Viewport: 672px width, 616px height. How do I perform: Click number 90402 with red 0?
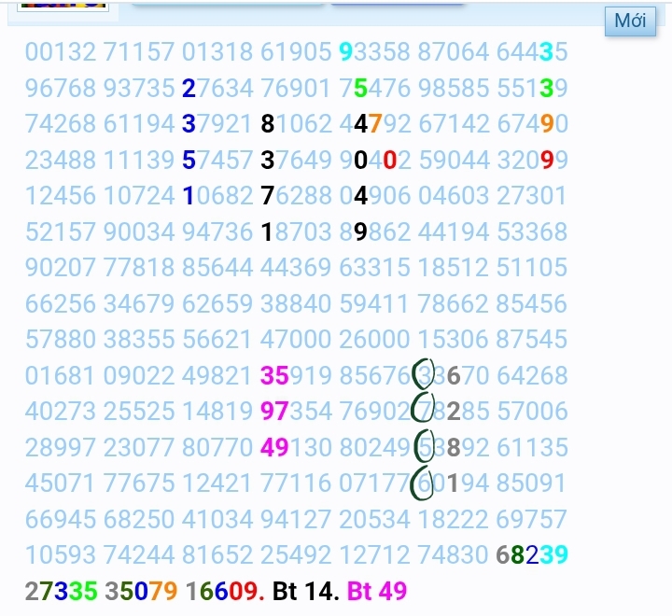[374, 160]
